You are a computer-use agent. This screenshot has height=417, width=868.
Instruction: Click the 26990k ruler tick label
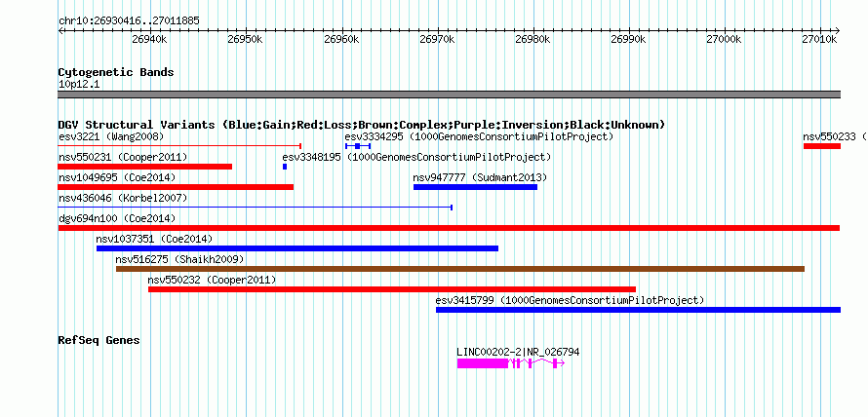coord(629,39)
